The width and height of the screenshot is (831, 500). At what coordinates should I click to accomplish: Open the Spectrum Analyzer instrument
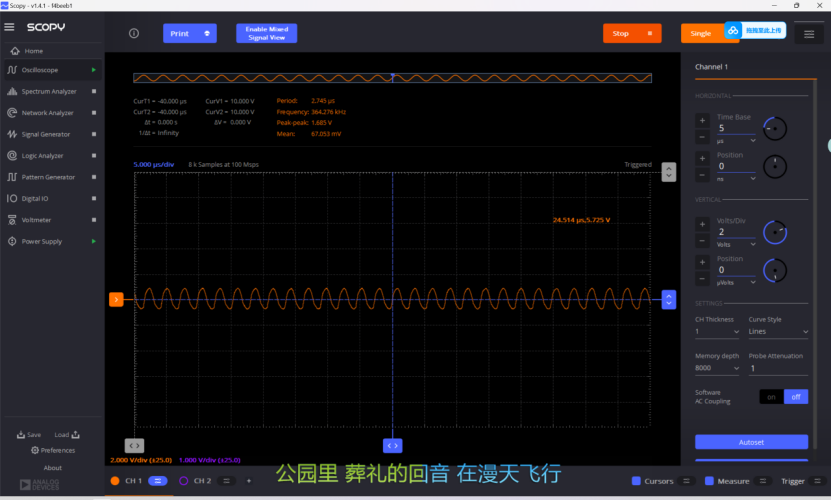[49, 91]
